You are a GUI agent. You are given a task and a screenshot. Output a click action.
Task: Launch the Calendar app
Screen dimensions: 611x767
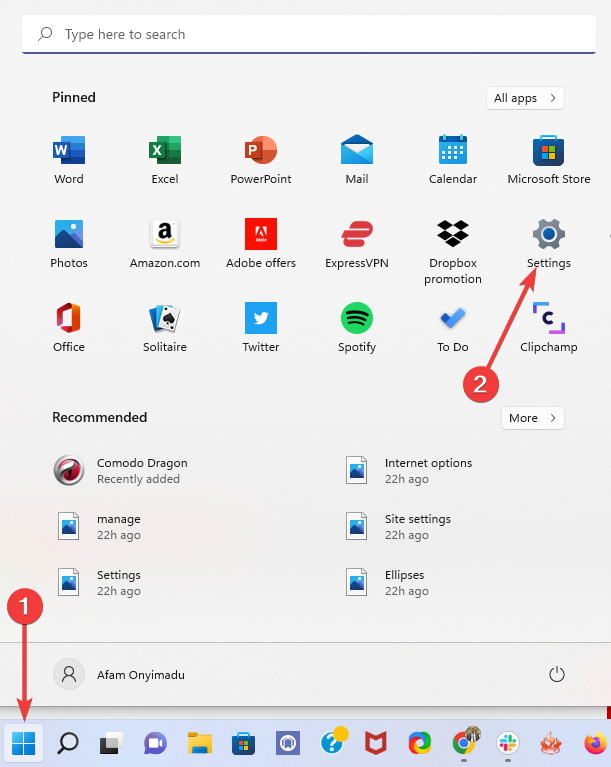[x=453, y=160]
